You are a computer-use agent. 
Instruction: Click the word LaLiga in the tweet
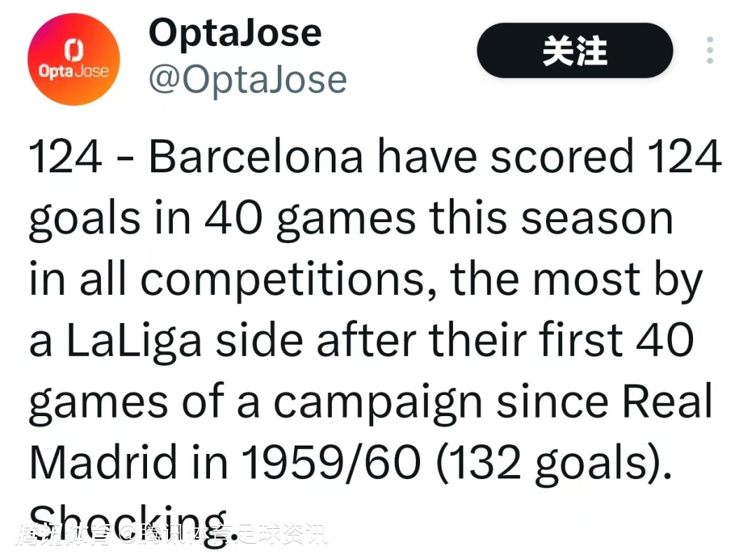(133, 341)
